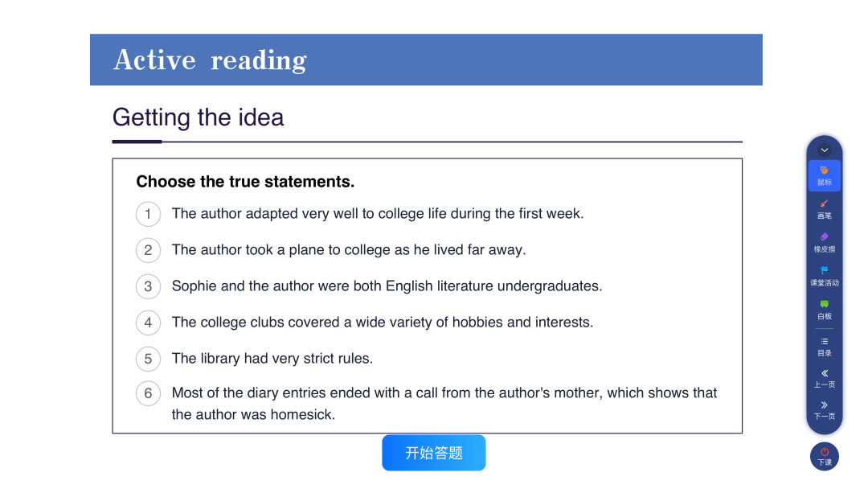Viewport: 868px width, 489px height.
Task: Click the statement about library strict rules
Action: [272, 358]
